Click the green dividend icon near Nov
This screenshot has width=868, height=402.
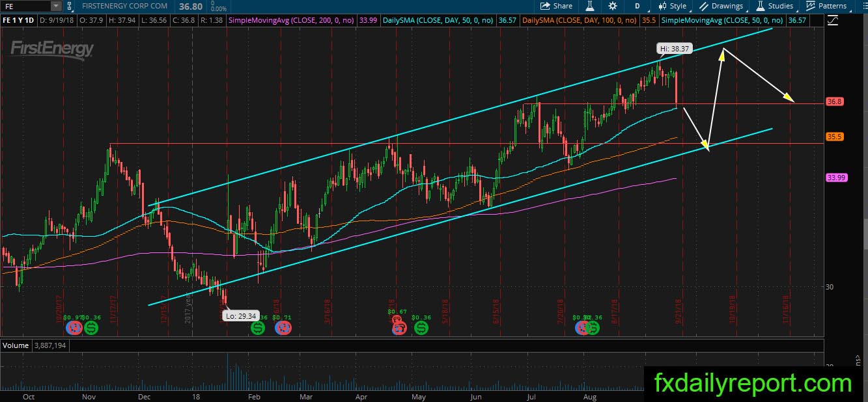pos(91,327)
